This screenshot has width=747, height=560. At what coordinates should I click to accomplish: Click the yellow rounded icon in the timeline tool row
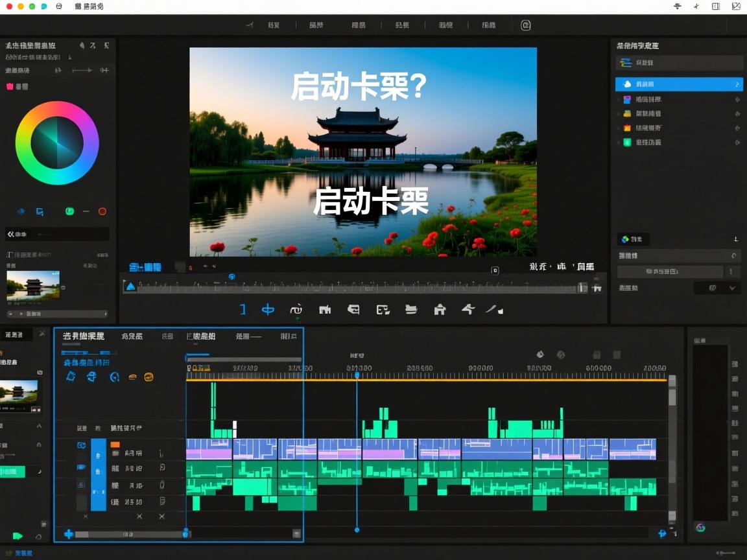(148, 377)
